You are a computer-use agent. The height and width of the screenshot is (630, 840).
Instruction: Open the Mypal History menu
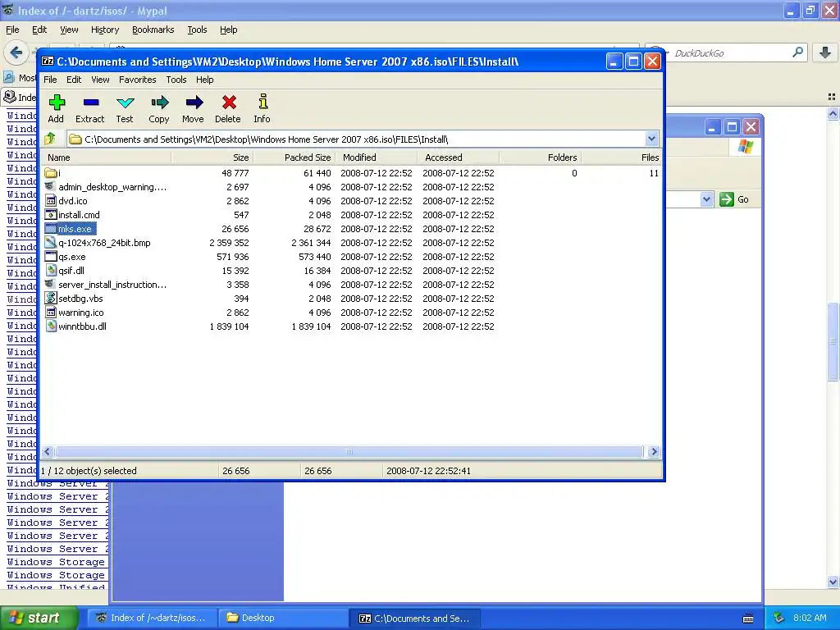[x=104, y=30]
